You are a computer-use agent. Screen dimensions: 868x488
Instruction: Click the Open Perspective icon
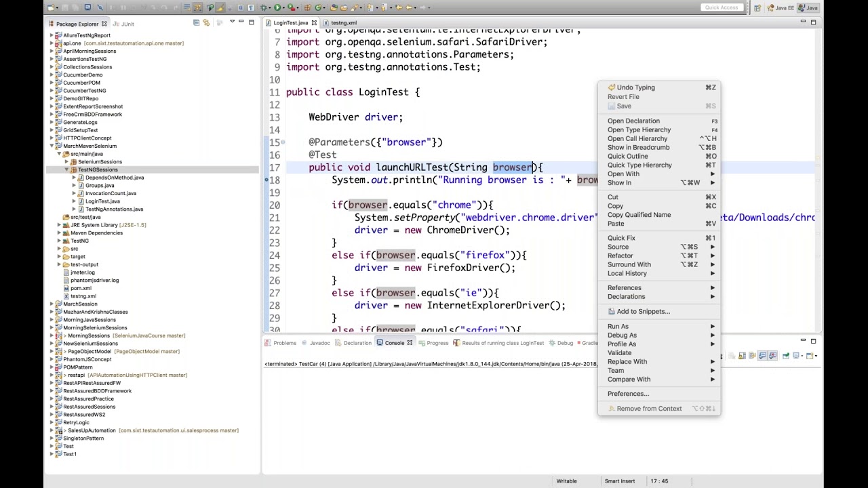click(x=758, y=7)
